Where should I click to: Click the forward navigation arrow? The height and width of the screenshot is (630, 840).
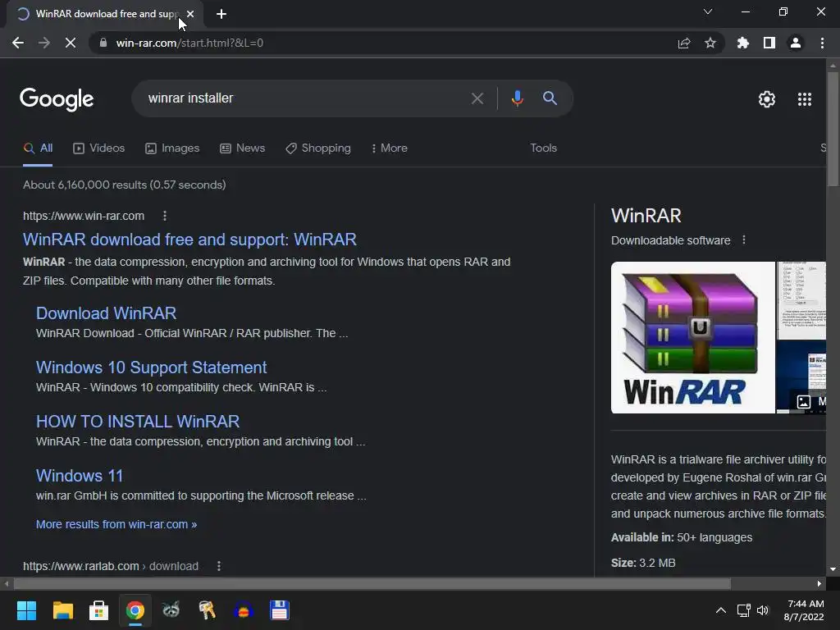pos(44,43)
